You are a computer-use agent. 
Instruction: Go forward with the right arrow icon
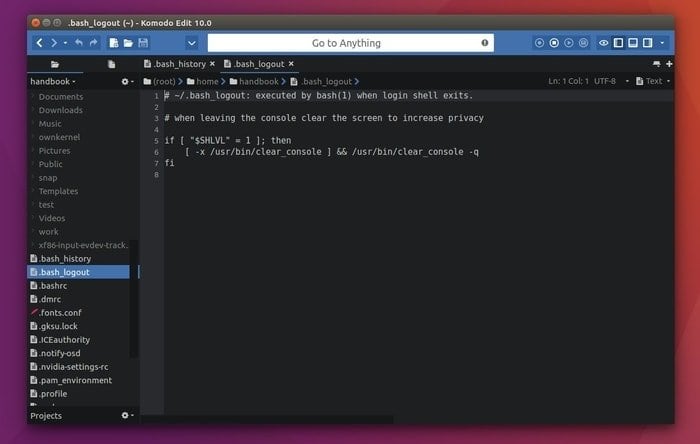pos(54,43)
